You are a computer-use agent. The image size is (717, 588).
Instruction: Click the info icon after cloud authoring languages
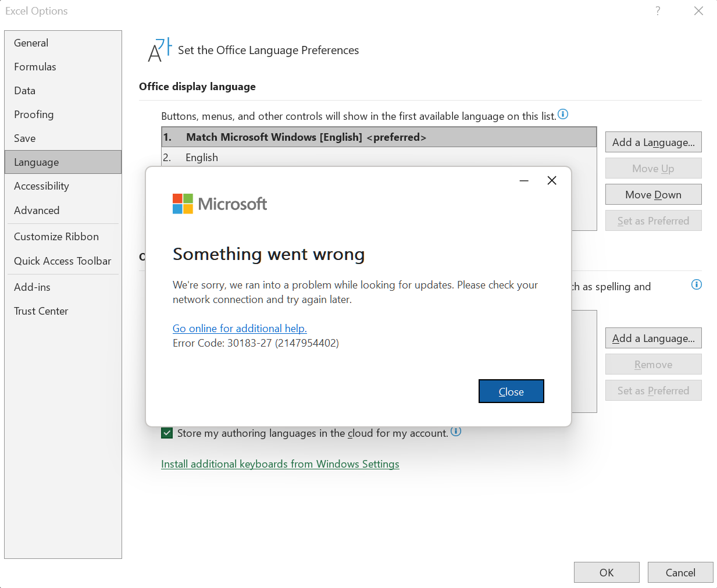click(456, 431)
